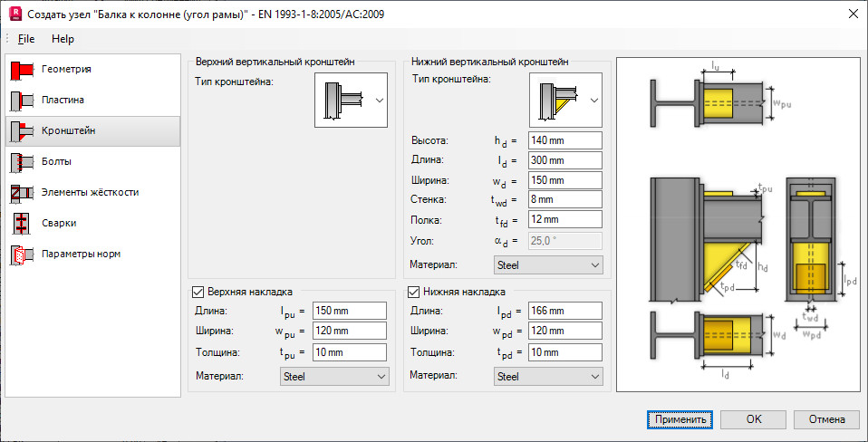This screenshot has height=442, width=868.
Task: Select the Сварки label in sidebar
Action: tap(59, 224)
